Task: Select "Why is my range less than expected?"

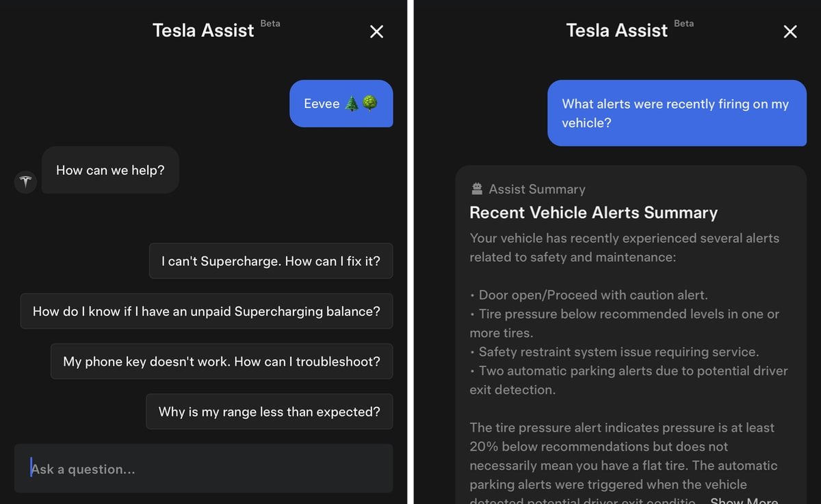Action: pyautogui.click(x=270, y=412)
